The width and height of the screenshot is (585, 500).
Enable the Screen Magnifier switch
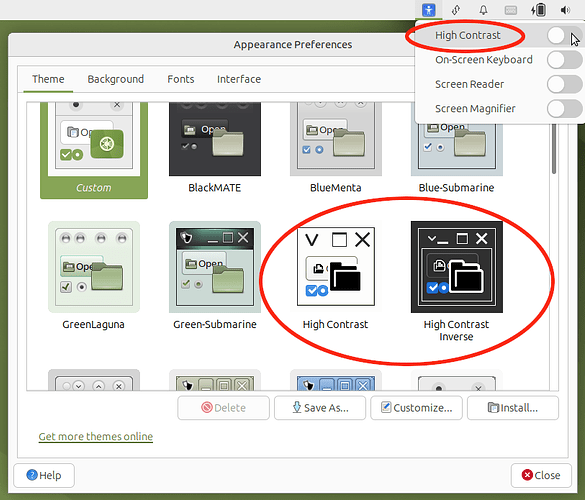tap(564, 109)
